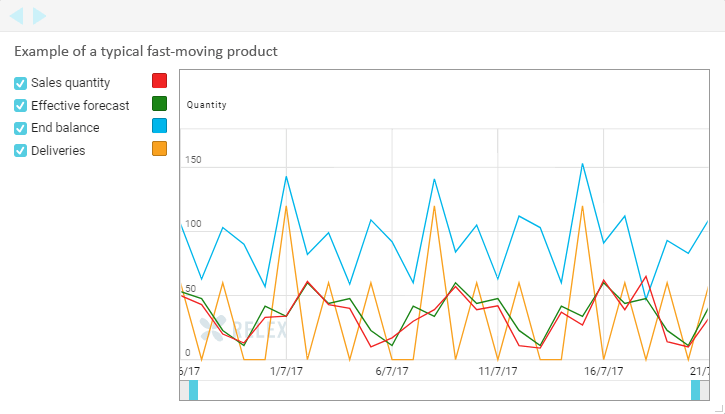
Task: Click the red Sales quantity color swatch
Action: click(x=160, y=80)
